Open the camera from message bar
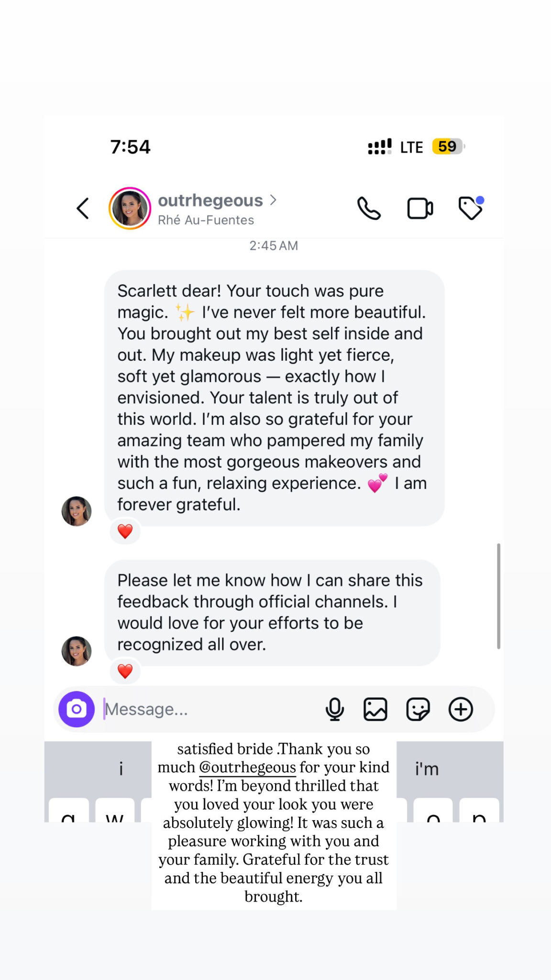551x980 pixels. pyautogui.click(x=77, y=709)
